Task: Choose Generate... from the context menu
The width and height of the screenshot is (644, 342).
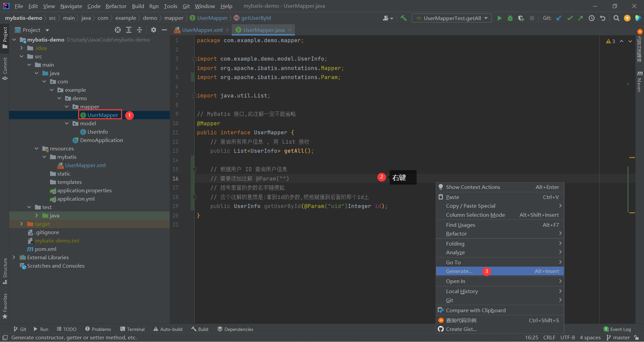Action: coord(500,271)
